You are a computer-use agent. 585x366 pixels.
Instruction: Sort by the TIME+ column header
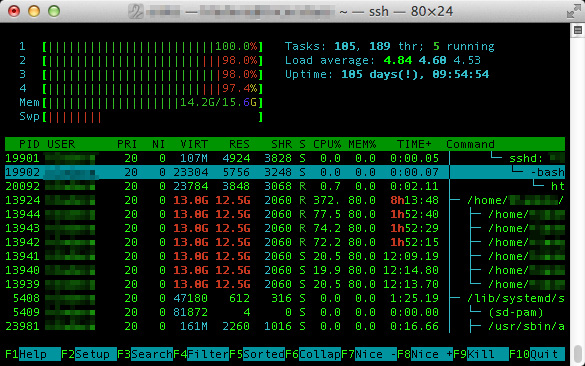point(414,144)
